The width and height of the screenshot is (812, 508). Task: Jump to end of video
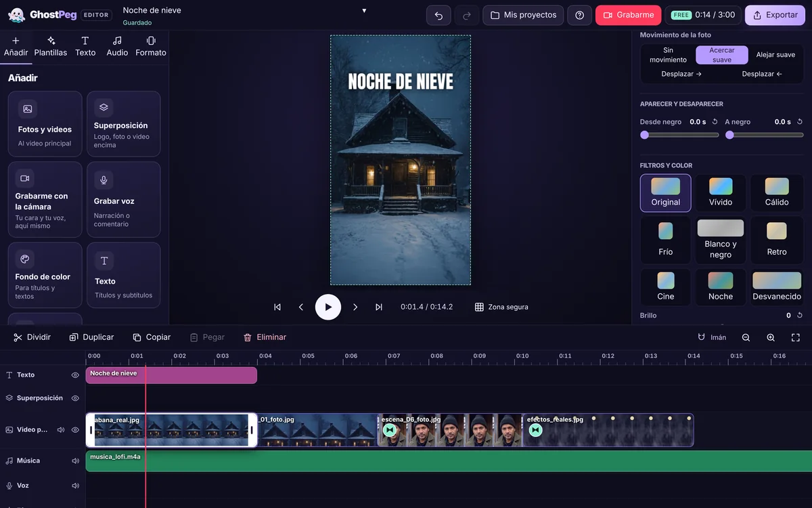379,307
